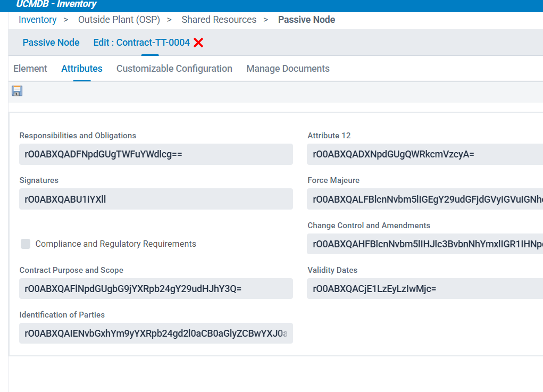Click the Attribute 12 input field
The height and width of the screenshot is (392, 543).
[424, 154]
